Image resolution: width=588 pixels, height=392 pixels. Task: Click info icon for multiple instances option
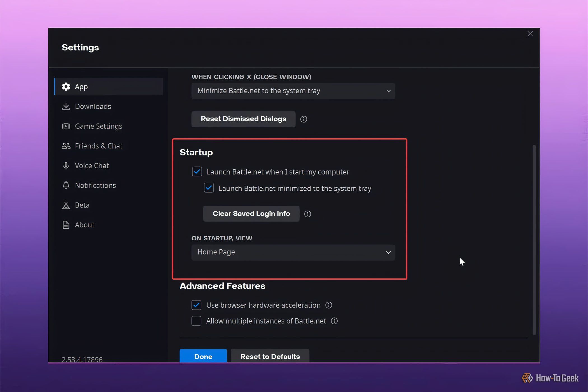coord(334,321)
